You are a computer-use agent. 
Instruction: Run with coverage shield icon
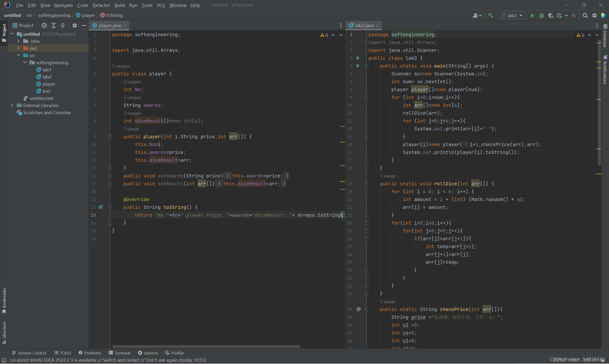click(551, 15)
